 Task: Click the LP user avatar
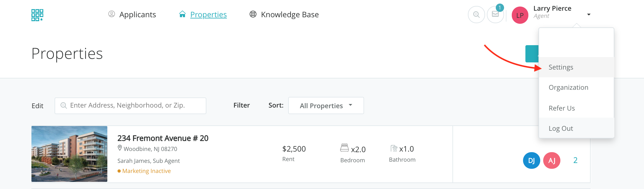[520, 15]
